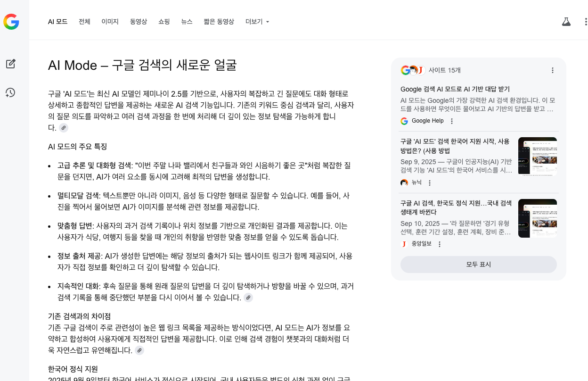Open the options menu beside the Labs flask

click(x=586, y=22)
